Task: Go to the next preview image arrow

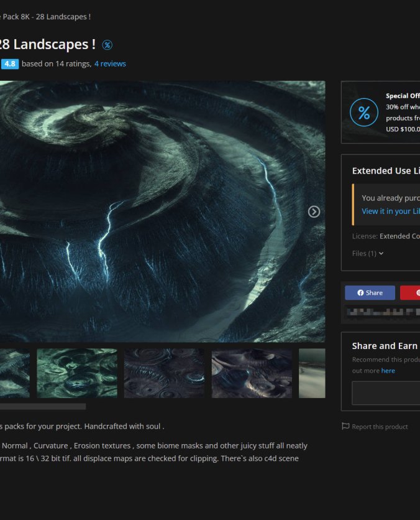Action: coord(314,211)
